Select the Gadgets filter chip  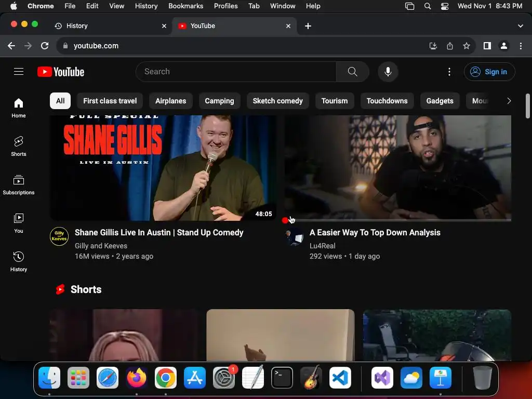click(440, 101)
